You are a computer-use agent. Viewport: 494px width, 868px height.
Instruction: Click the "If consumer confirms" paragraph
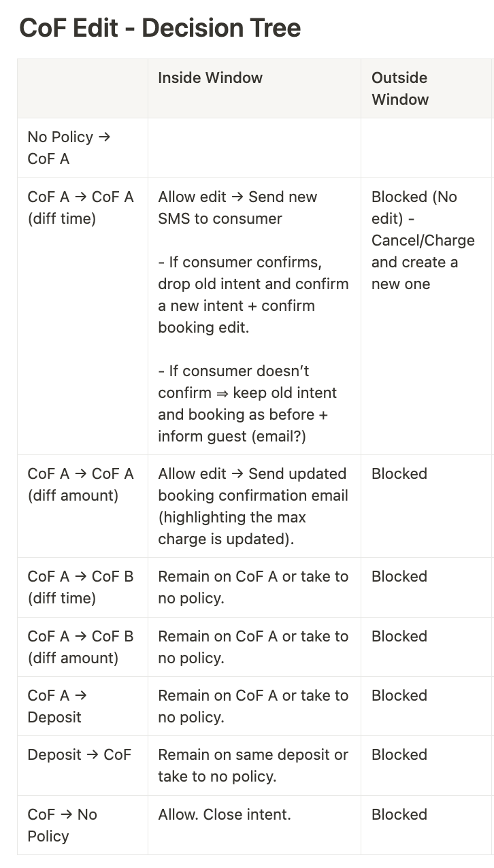(x=252, y=295)
